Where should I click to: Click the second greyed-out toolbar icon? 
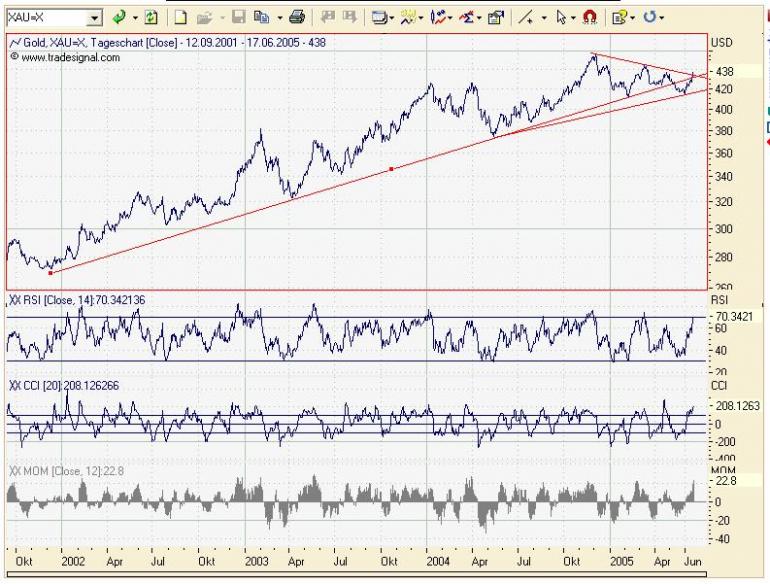click(349, 18)
